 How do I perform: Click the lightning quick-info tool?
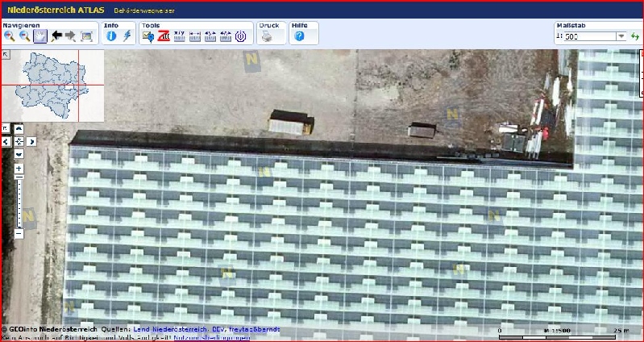(127, 36)
